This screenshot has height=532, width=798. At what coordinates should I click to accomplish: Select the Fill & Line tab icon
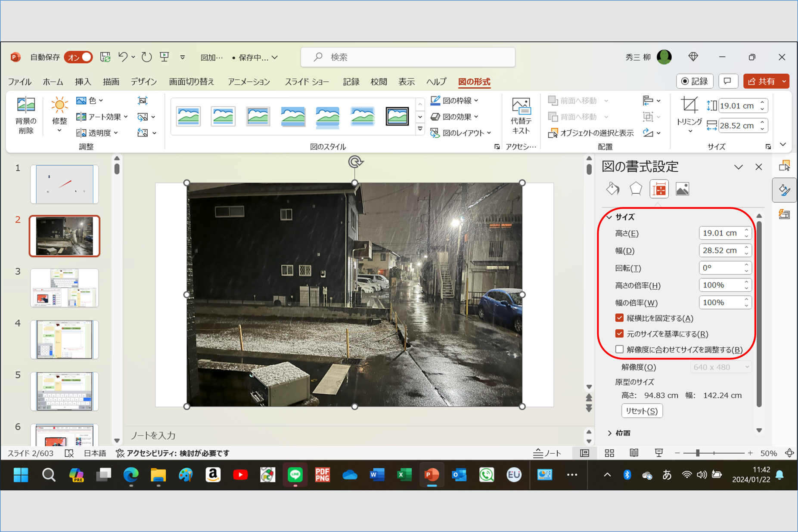pos(613,189)
